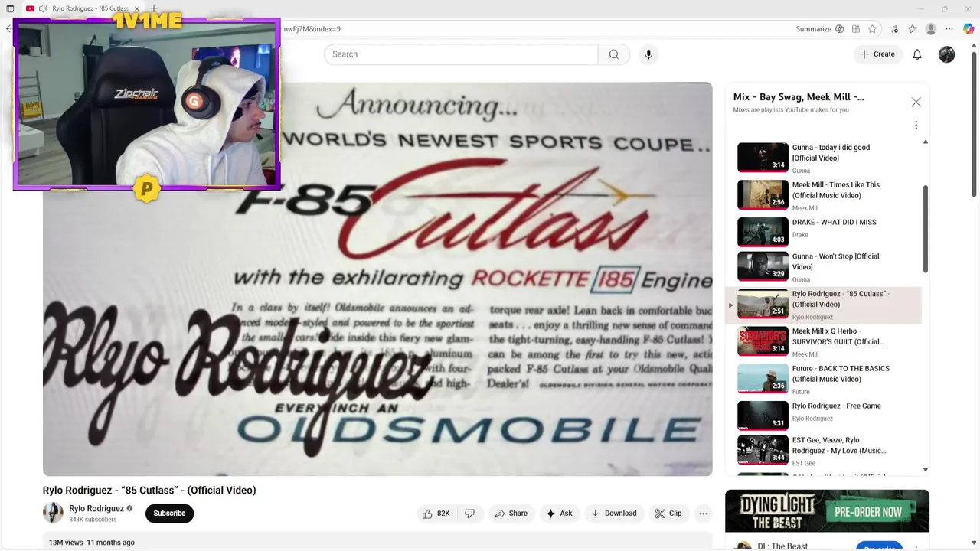Image resolution: width=980 pixels, height=551 pixels.
Task: Open YouTube notifications bell
Action: pos(917,54)
